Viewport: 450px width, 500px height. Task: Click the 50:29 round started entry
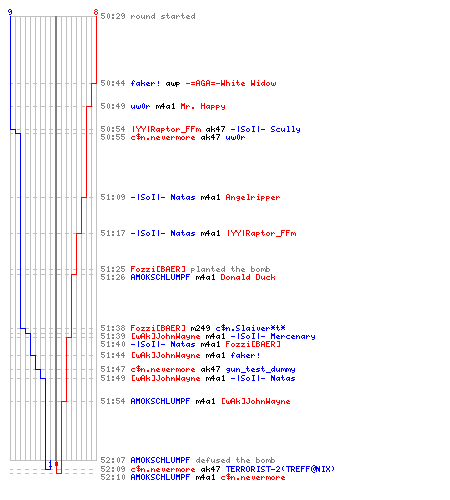[x=148, y=16]
